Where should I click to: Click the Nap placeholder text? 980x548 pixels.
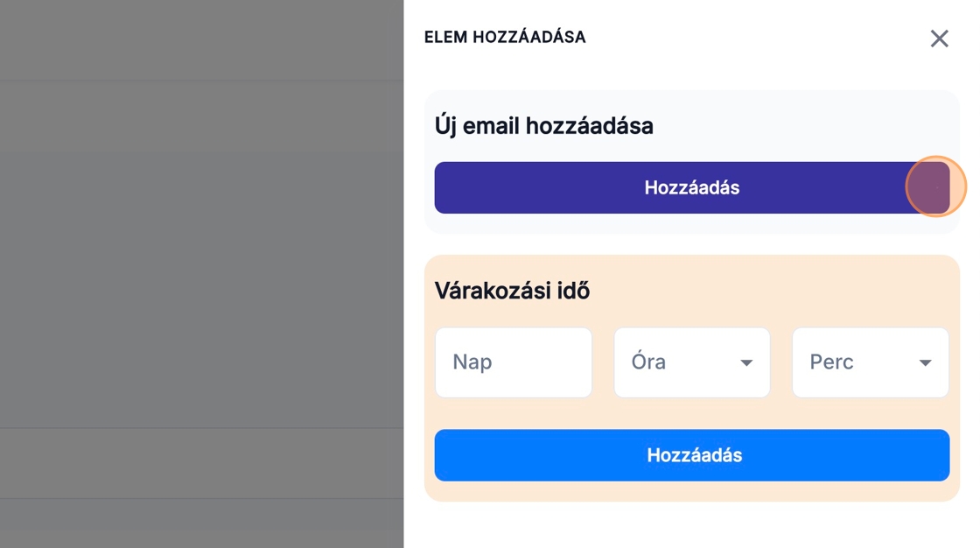472,362
